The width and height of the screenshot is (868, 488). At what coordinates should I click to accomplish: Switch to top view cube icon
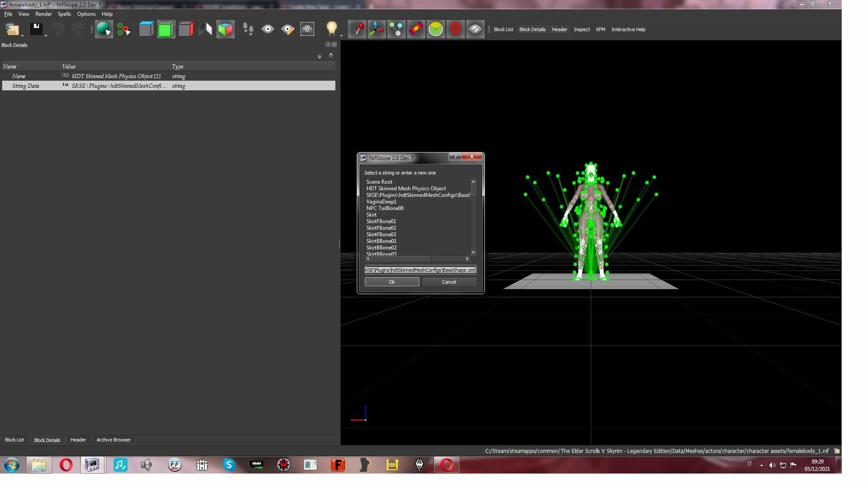[146, 29]
